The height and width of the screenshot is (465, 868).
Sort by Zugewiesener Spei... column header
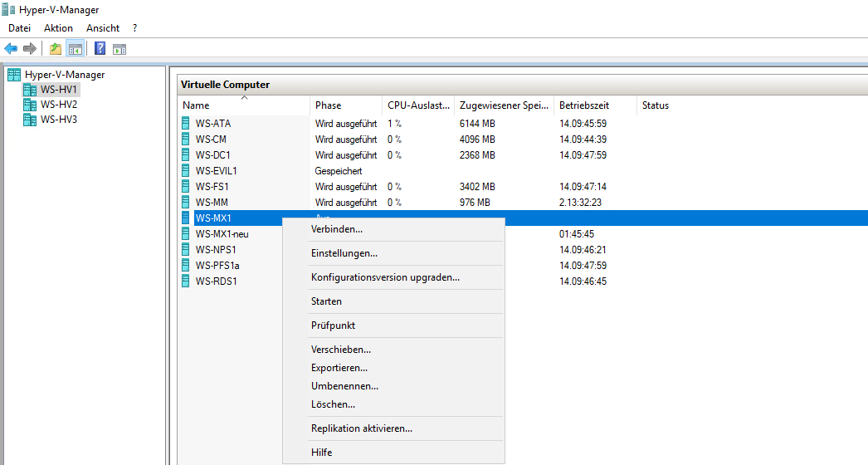click(504, 105)
